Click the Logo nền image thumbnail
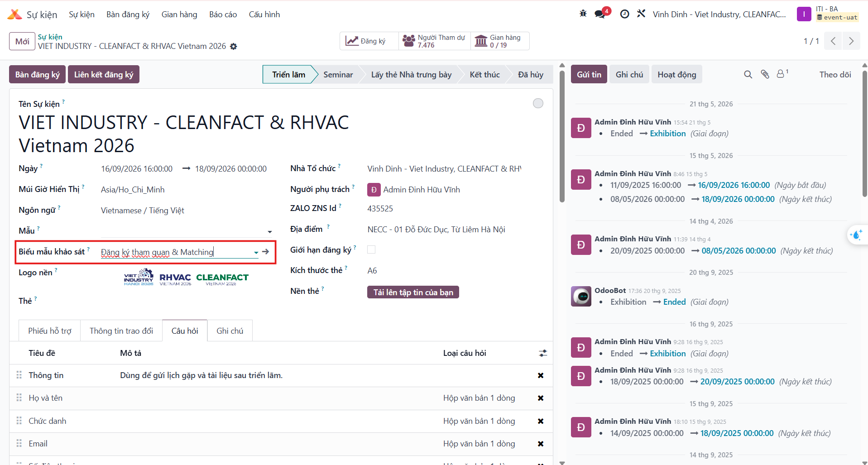 tap(186, 277)
